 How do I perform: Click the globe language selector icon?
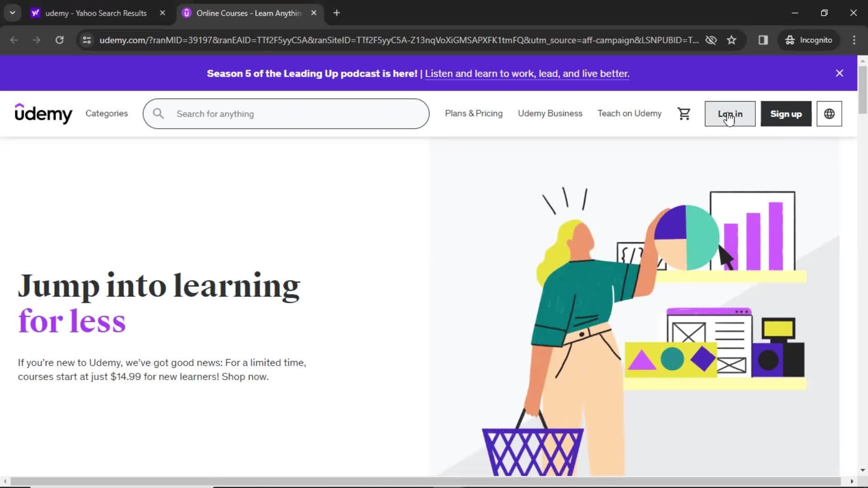pos(829,113)
